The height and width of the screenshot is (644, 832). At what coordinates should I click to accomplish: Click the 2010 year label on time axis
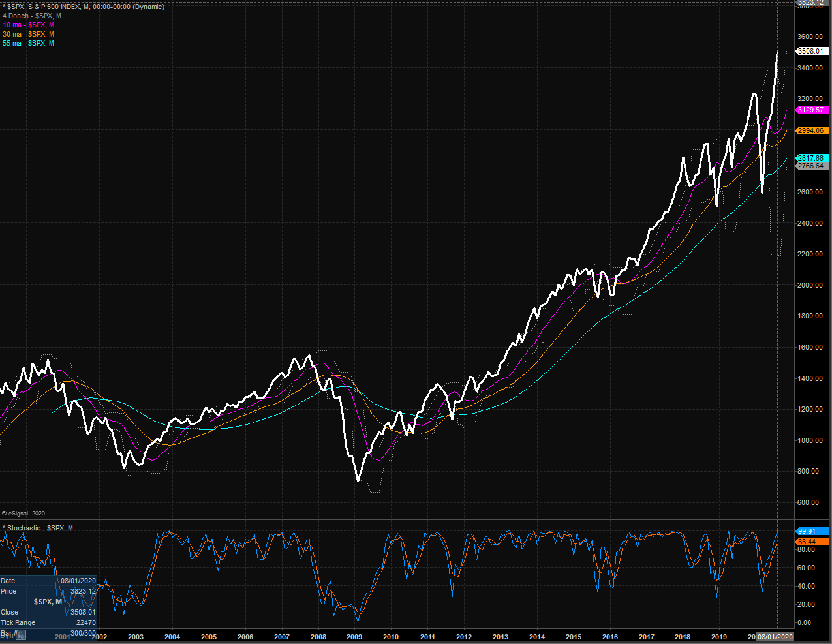coord(391,637)
